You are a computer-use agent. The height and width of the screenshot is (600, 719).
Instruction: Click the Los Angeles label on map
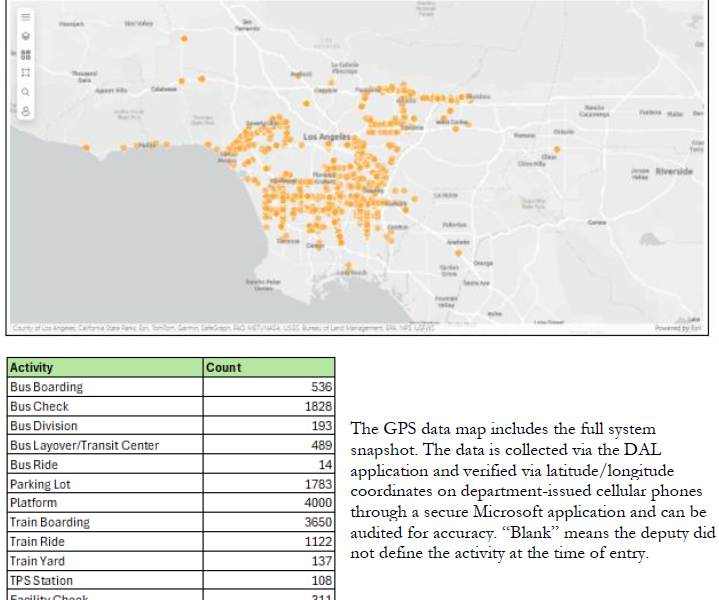pyautogui.click(x=326, y=136)
